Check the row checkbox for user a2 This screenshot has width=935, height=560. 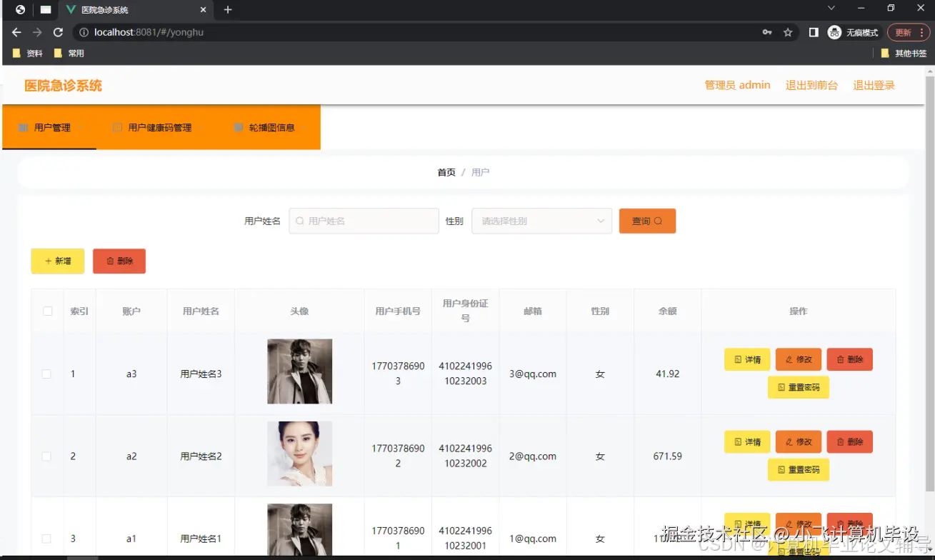pos(46,456)
